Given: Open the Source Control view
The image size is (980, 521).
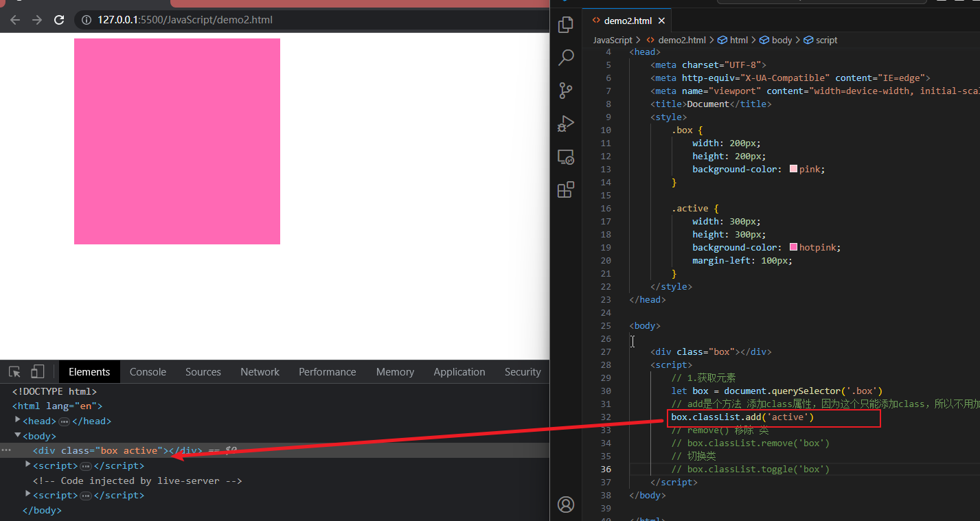Looking at the screenshot, I should click(566, 91).
